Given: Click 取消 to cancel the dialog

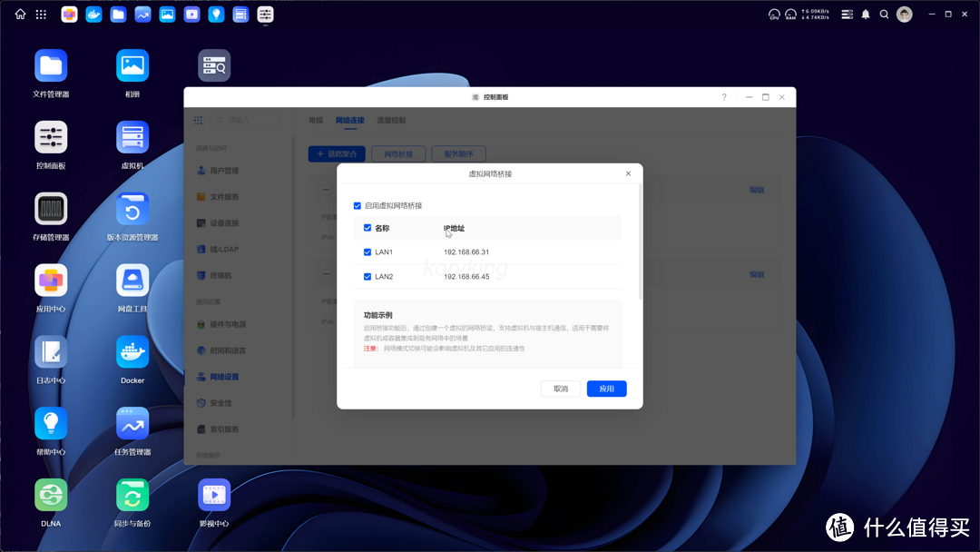Looking at the screenshot, I should click(x=561, y=389).
